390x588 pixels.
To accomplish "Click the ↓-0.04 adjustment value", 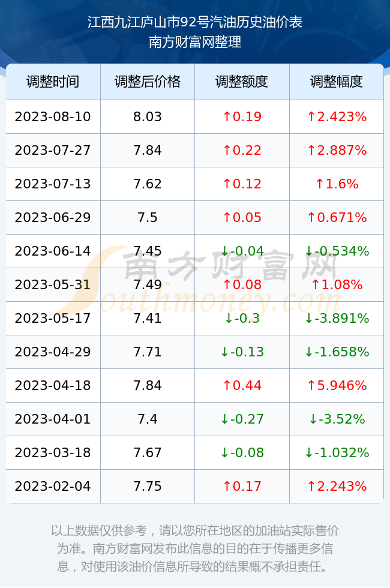I will [242, 251].
